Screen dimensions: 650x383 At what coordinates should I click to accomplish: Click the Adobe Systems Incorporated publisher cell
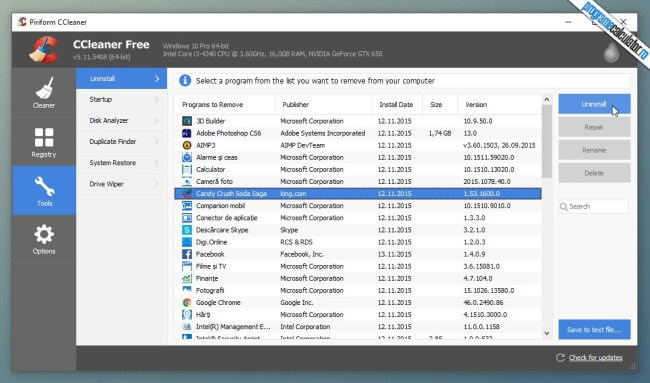click(x=323, y=133)
